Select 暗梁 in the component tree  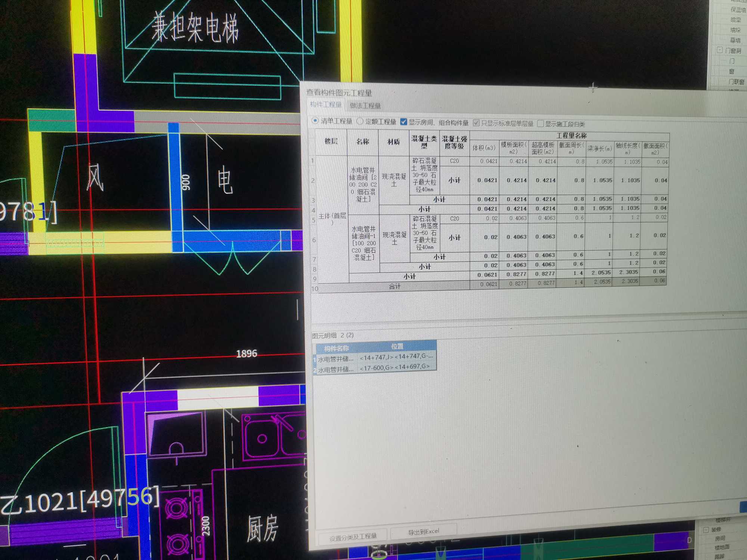pos(735,20)
